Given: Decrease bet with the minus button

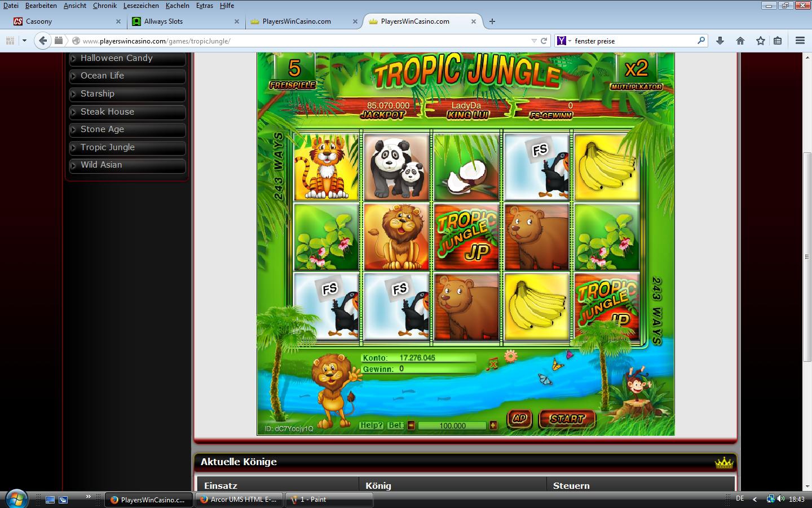Looking at the screenshot, I should (x=411, y=426).
